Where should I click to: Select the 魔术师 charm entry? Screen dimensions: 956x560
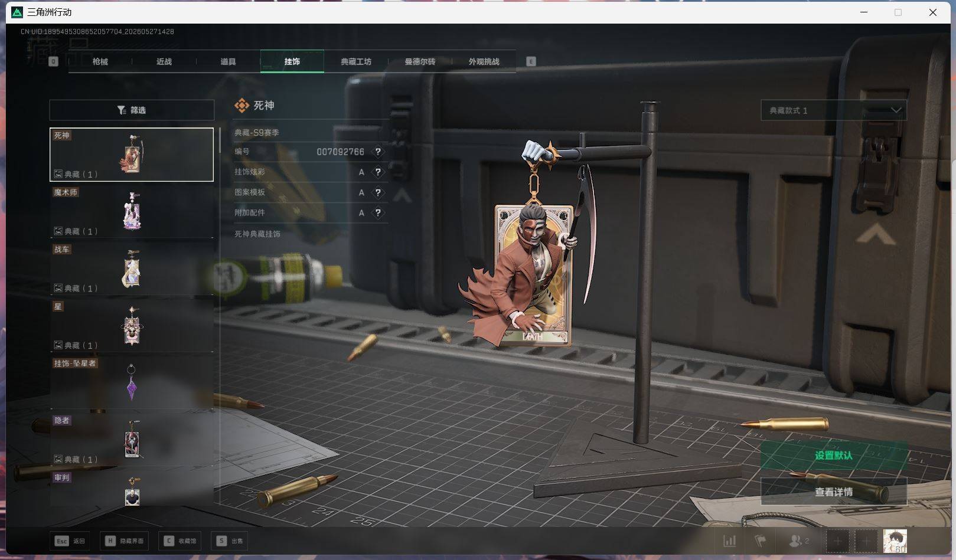coord(132,211)
